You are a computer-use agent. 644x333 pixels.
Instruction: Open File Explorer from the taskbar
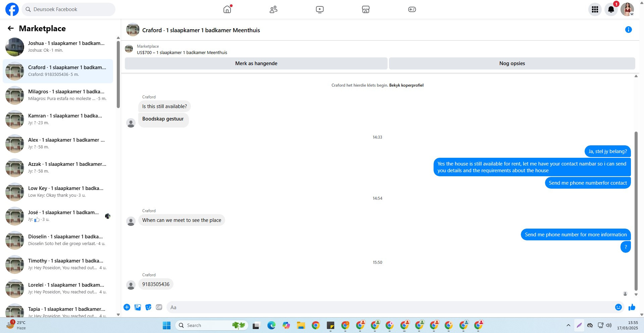point(301,325)
